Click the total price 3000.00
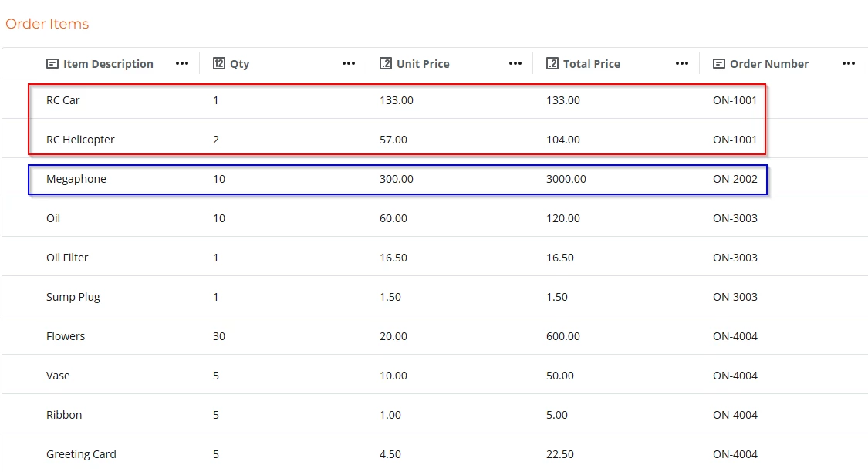This screenshot has width=868, height=472. pyautogui.click(x=566, y=179)
